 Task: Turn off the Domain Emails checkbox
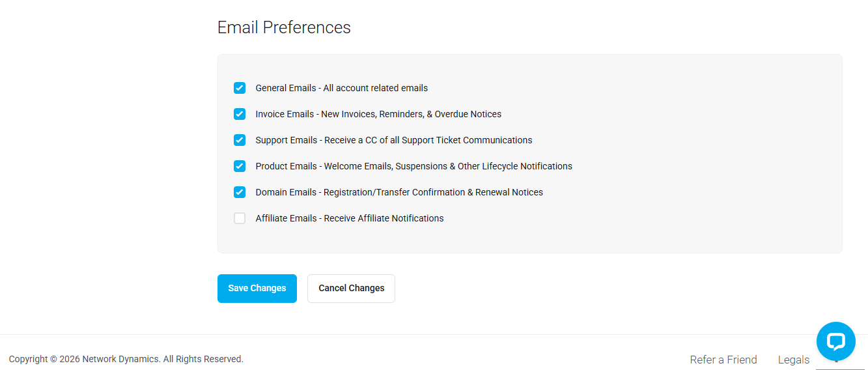click(x=240, y=192)
